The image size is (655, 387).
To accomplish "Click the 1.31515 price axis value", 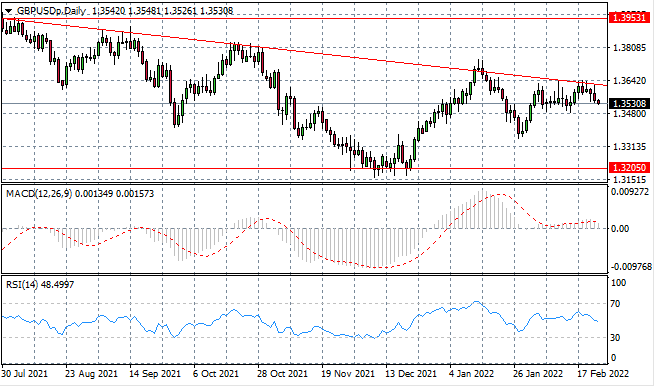I will tap(629, 180).
